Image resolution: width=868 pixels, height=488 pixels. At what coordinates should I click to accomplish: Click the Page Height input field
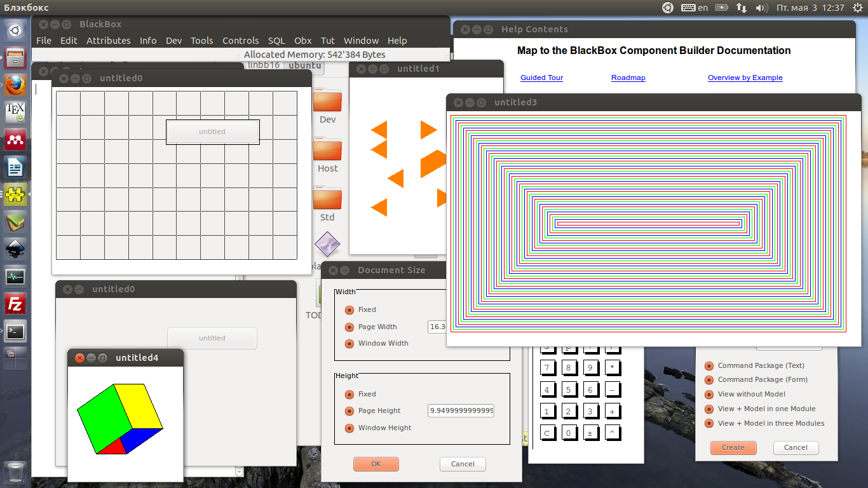(461, 410)
